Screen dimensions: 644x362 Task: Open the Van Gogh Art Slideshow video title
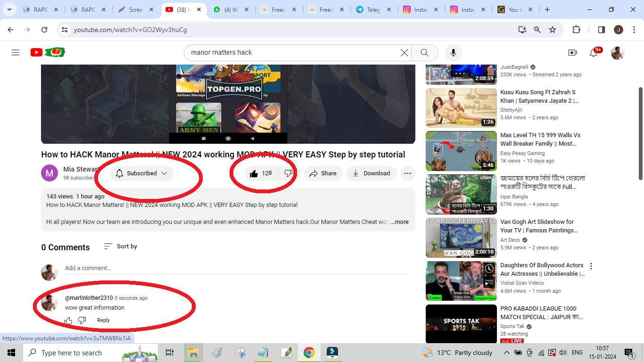(x=539, y=226)
